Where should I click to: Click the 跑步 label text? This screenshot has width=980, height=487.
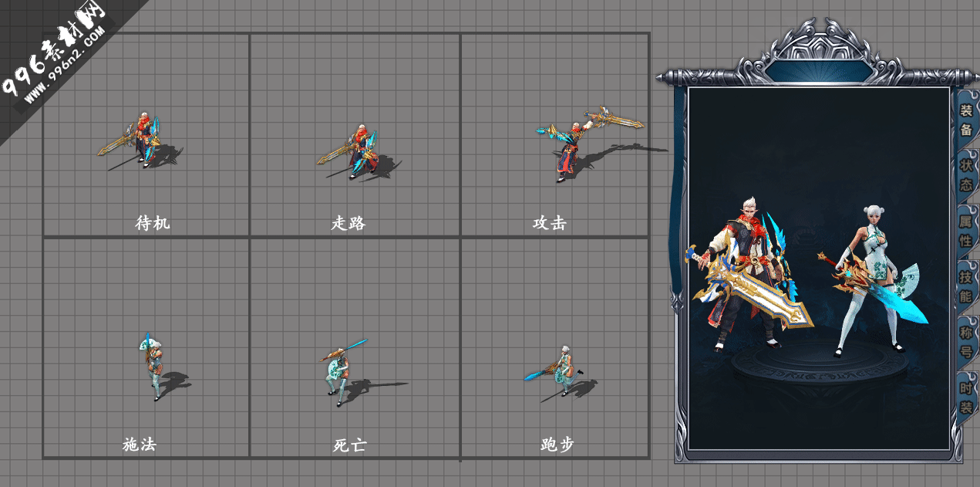557,445
